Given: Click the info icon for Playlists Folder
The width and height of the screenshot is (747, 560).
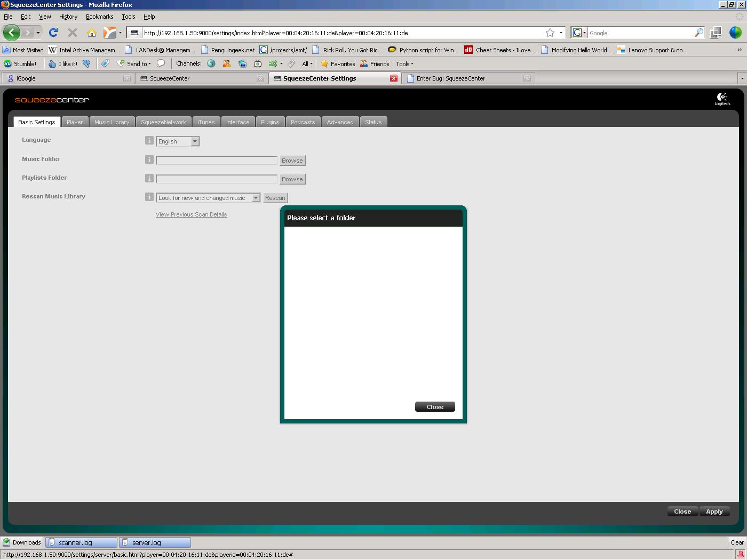Looking at the screenshot, I should coord(149,178).
